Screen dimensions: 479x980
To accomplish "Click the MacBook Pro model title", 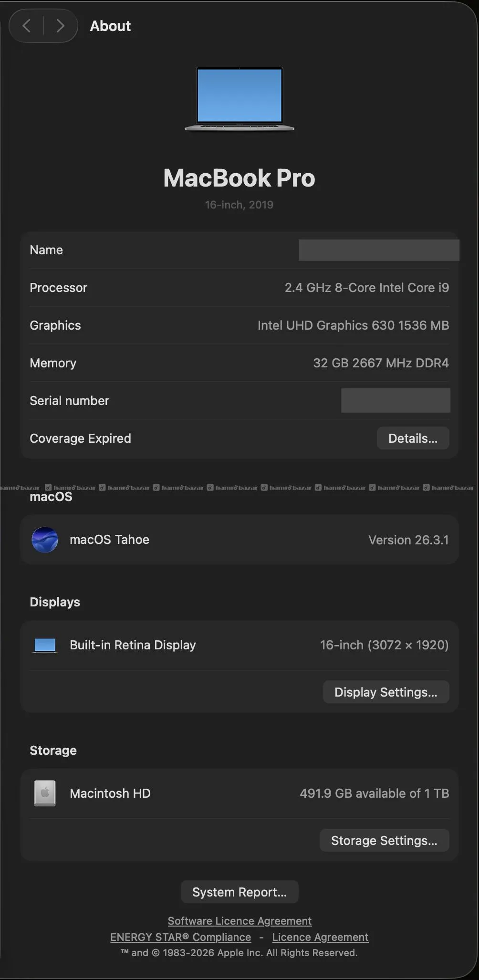I will pos(239,178).
